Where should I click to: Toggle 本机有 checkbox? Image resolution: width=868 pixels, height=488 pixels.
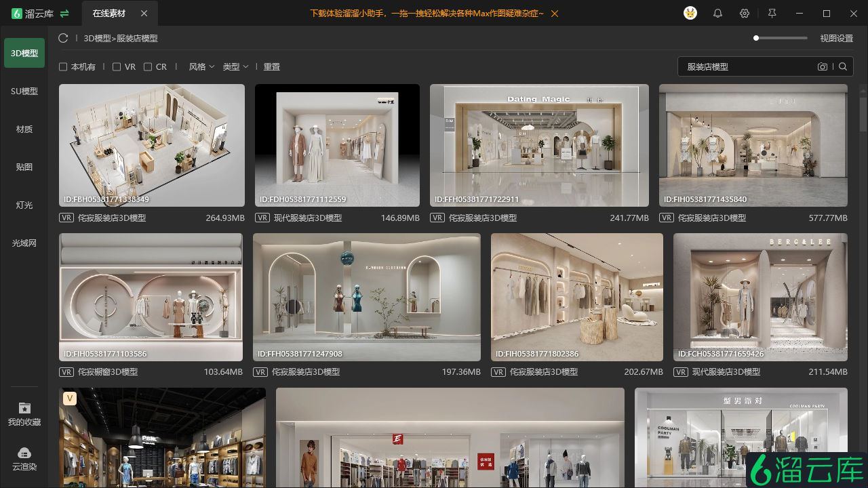(x=63, y=67)
